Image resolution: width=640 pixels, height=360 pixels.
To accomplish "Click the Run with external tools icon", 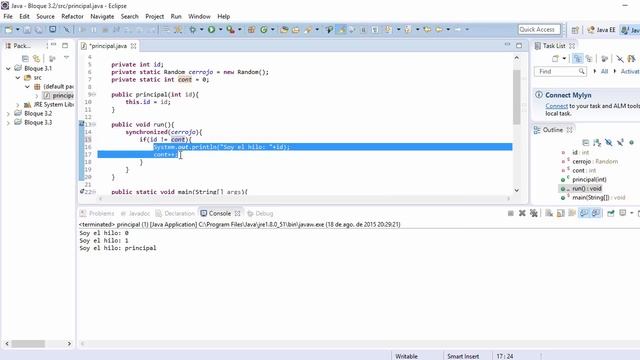I will coord(231,29).
